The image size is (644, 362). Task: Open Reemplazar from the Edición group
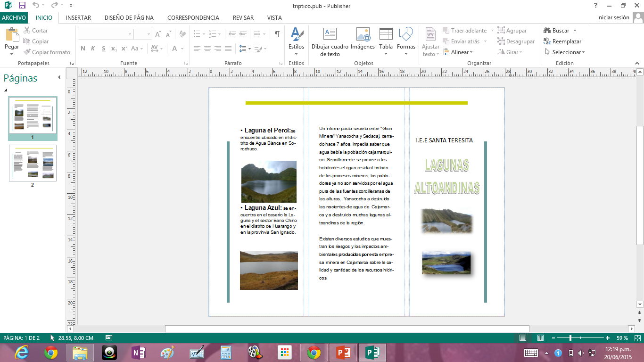coord(562,41)
